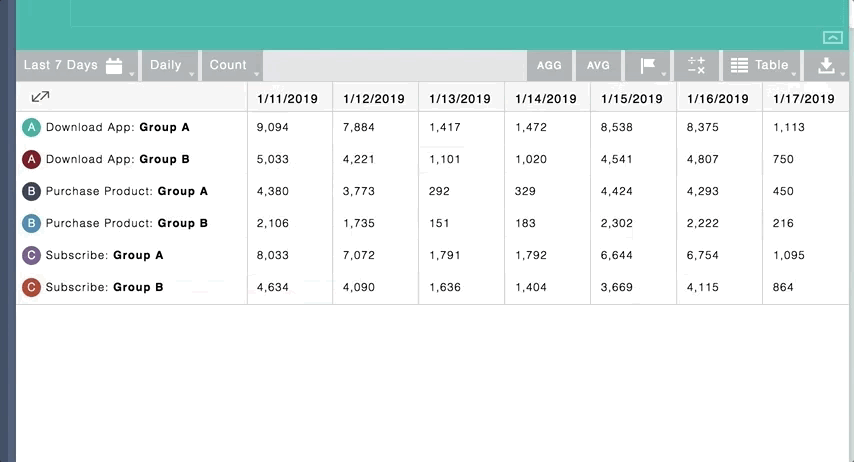Viewport: 854px width, 462px height.
Task: Click dark red A badge for Download App Group B
Action: pos(32,160)
